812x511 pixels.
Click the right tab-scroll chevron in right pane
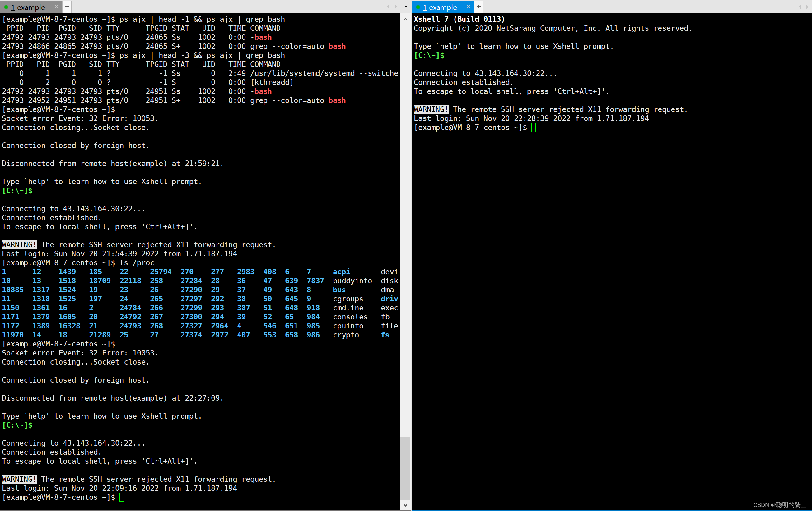[x=808, y=7]
